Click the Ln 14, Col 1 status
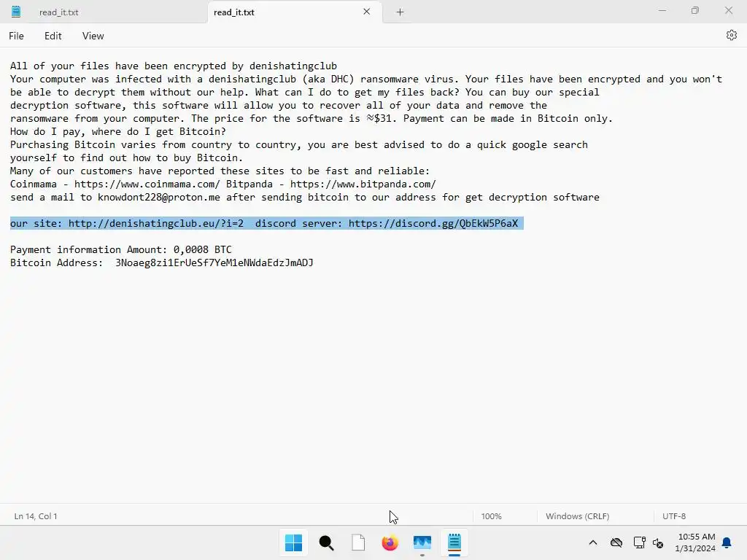Viewport: 747px width, 560px height. (36, 516)
